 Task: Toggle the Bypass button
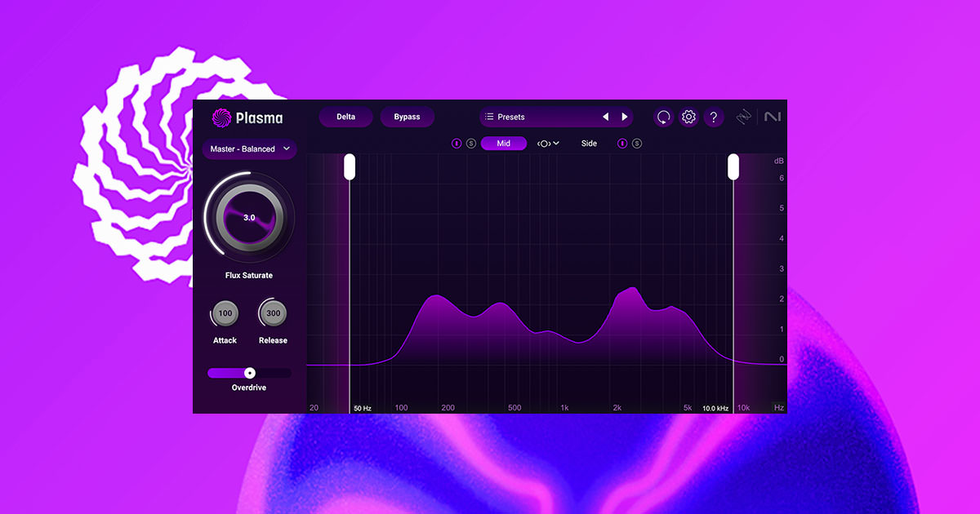pos(407,117)
